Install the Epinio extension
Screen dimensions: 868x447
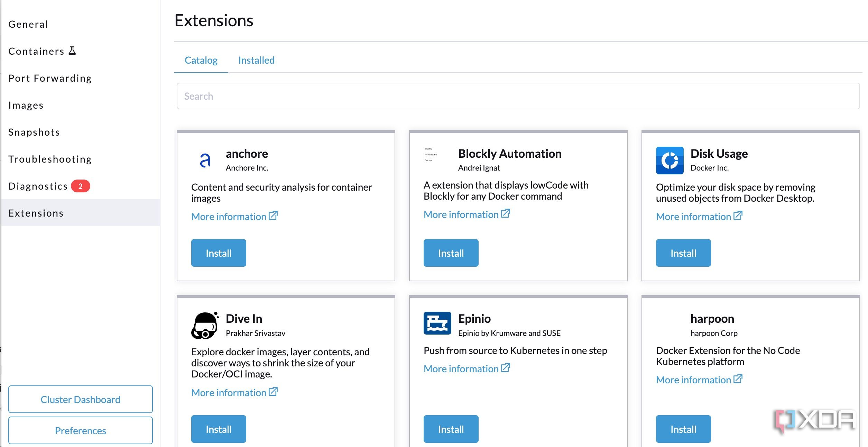click(451, 429)
